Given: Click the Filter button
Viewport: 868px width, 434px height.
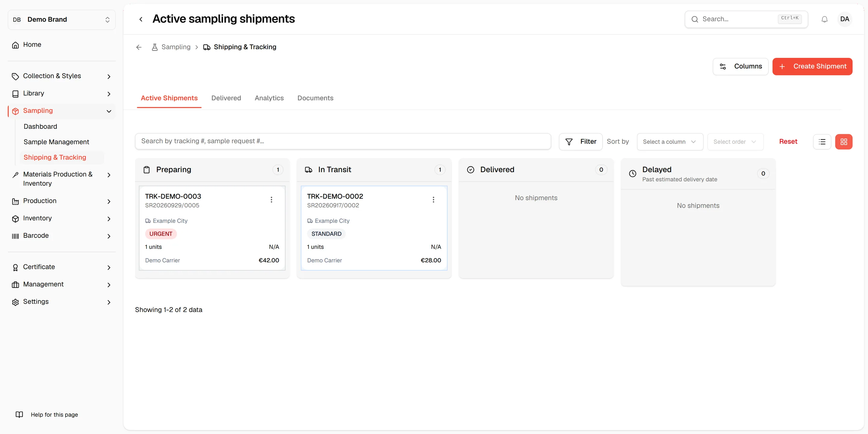Looking at the screenshot, I should 580,142.
